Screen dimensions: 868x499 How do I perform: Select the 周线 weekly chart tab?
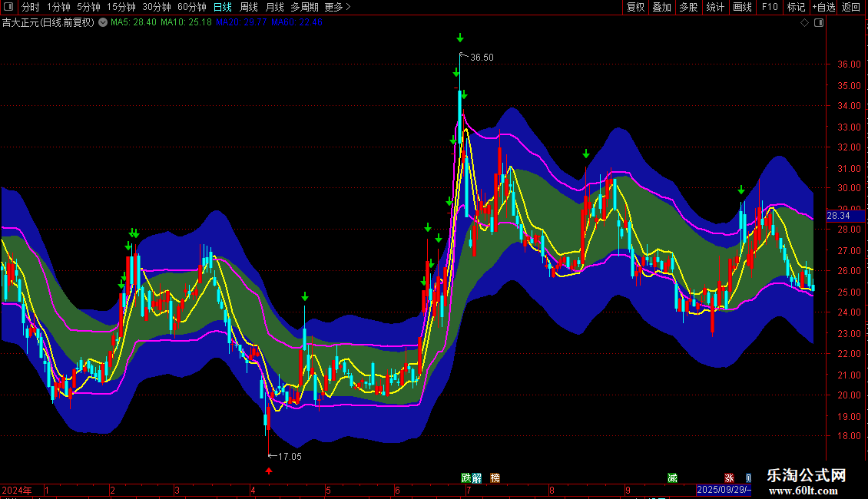pos(249,7)
